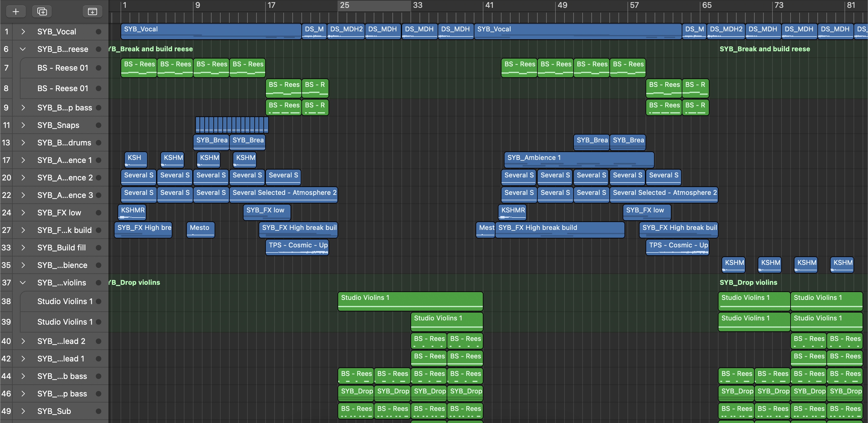Select the SYB_Build fill track header
The image size is (868, 423).
[x=61, y=248]
